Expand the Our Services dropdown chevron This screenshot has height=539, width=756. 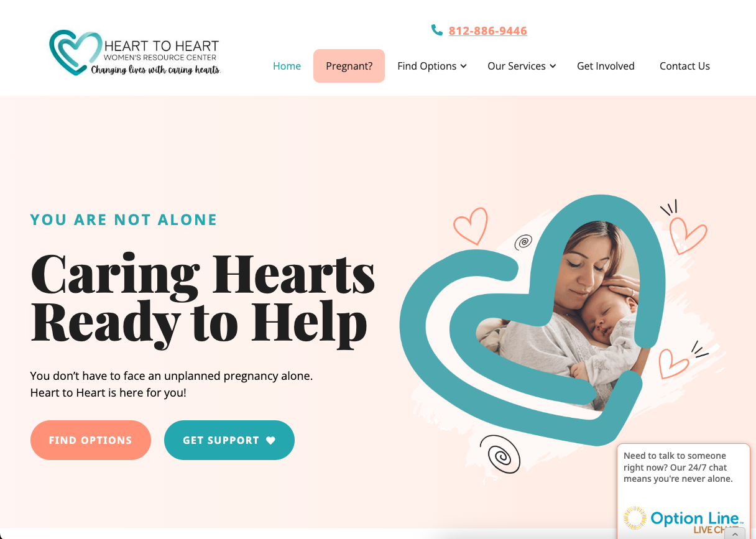pyautogui.click(x=553, y=67)
